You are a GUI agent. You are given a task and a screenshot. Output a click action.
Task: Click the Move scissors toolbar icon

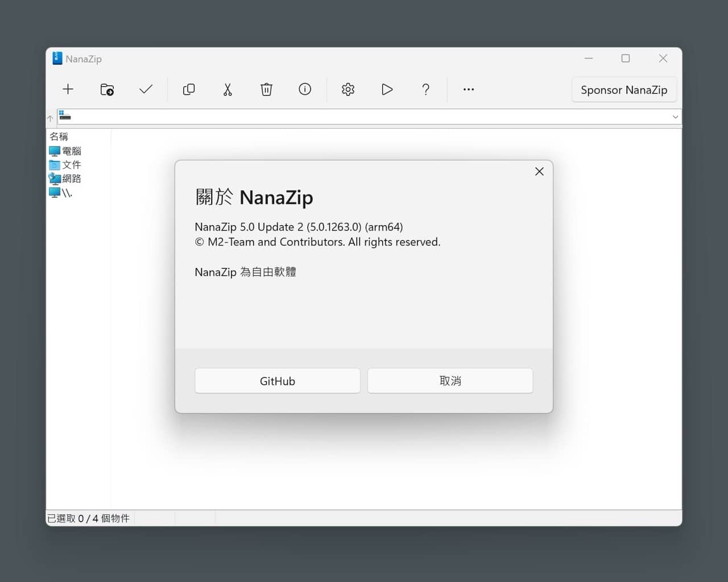click(227, 89)
